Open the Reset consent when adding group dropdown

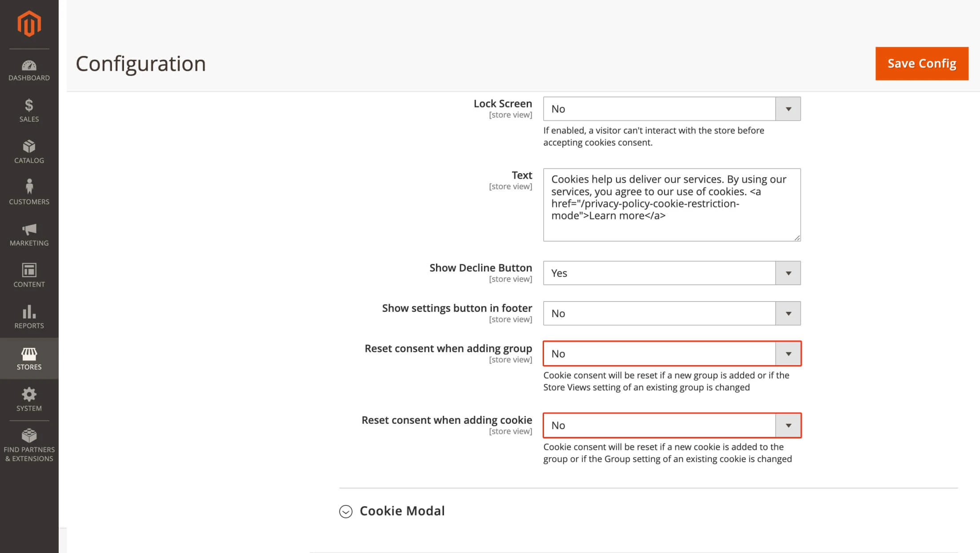pyautogui.click(x=672, y=353)
